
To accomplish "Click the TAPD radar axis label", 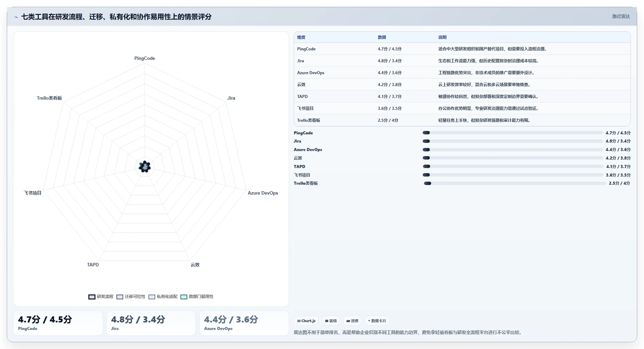I will pyautogui.click(x=93, y=265).
